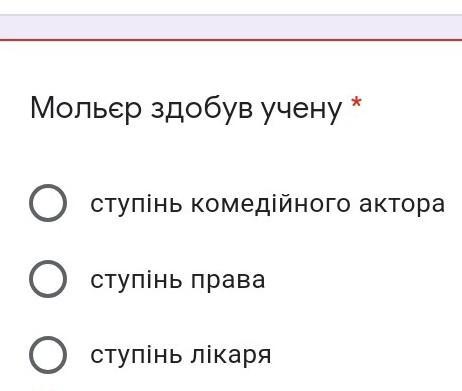Click the question title 'Мольєр здобув учену'
The image size is (462, 391).
tap(186, 109)
